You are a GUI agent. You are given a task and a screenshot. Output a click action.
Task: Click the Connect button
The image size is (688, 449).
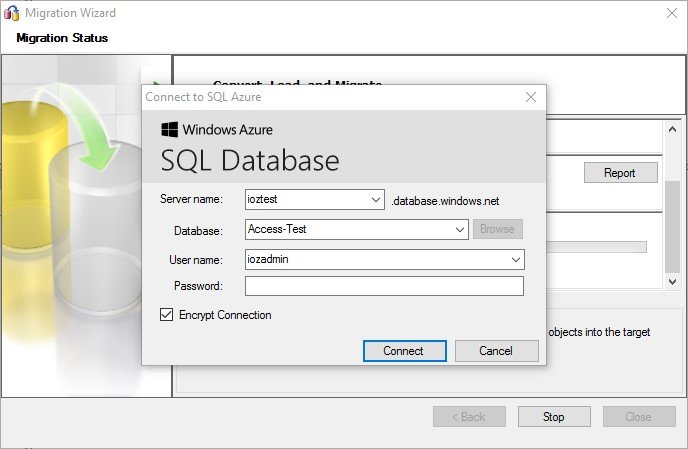click(x=405, y=351)
